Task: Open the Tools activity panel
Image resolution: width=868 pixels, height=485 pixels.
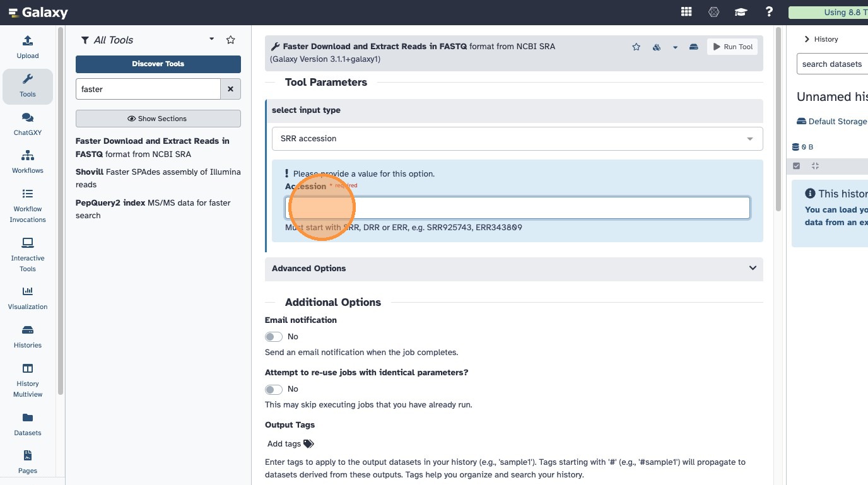Action: (28, 86)
